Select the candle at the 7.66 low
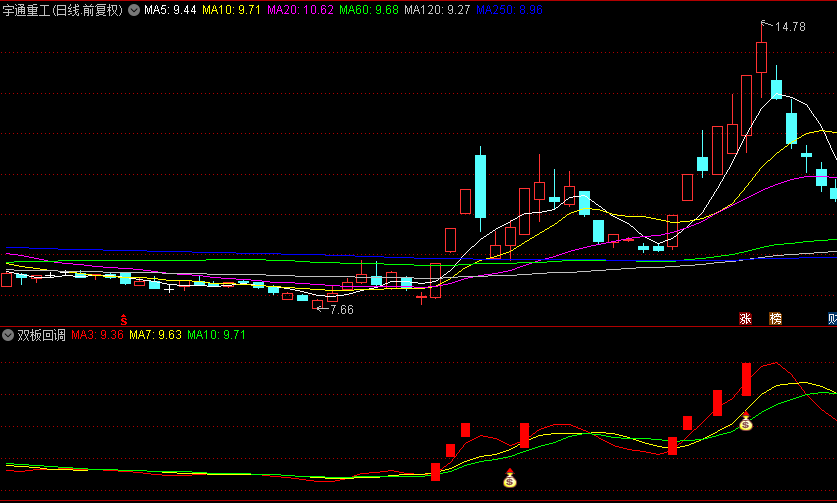The image size is (837, 503). (317, 305)
